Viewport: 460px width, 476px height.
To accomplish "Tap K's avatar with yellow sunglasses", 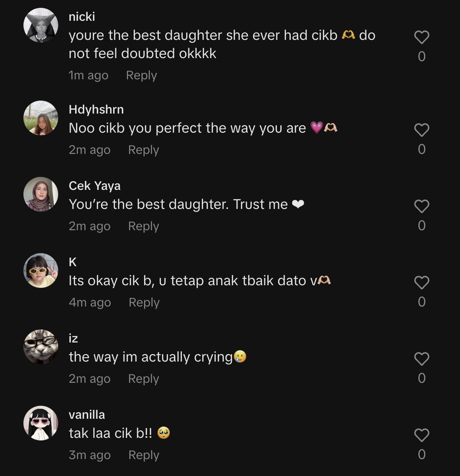I will point(41,271).
